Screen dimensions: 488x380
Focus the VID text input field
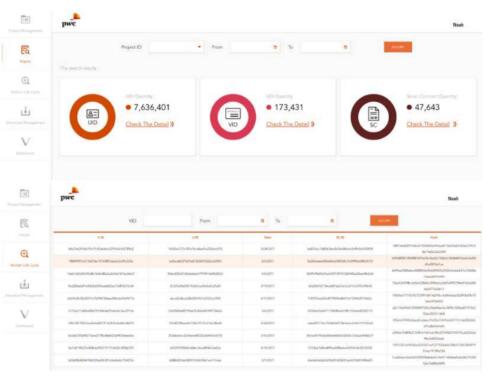(x=168, y=221)
